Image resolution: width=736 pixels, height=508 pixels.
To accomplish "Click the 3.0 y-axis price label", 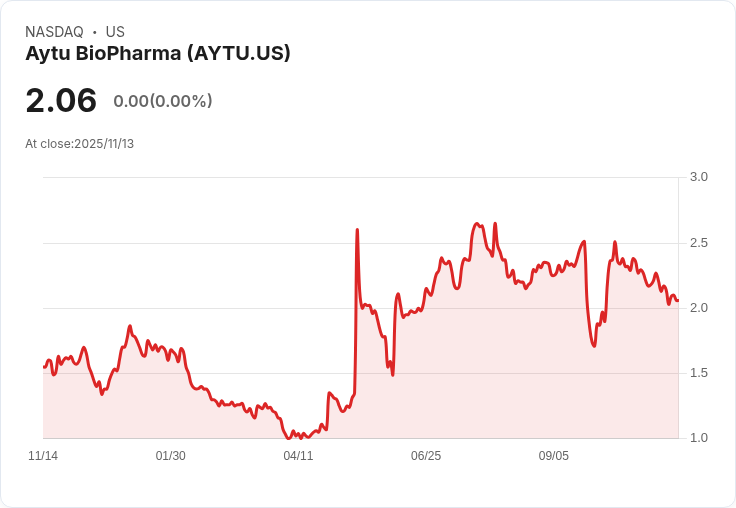I will pyautogui.click(x=699, y=177).
